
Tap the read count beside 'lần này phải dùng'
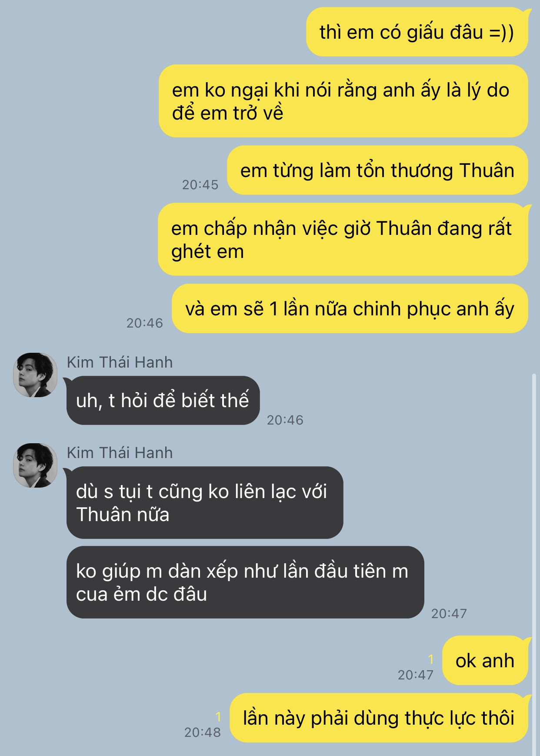(x=218, y=716)
